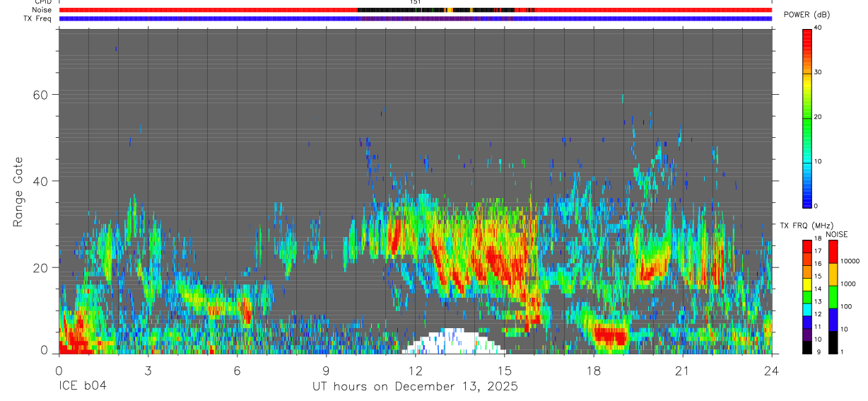Click the '1000' tick on NOISE legend

coord(848,284)
